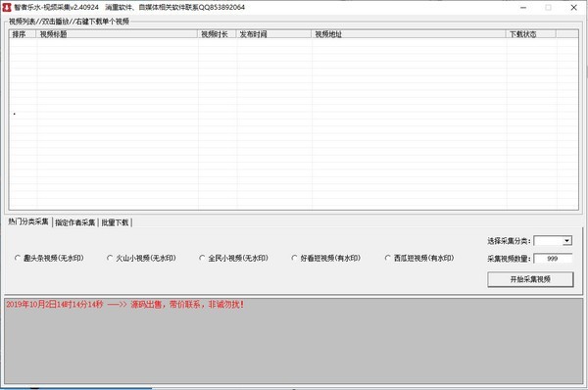Screen dimensions: 588x390
Task: Select 西瓜短视频(有水印) radio button
Action: (x=419, y=258)
